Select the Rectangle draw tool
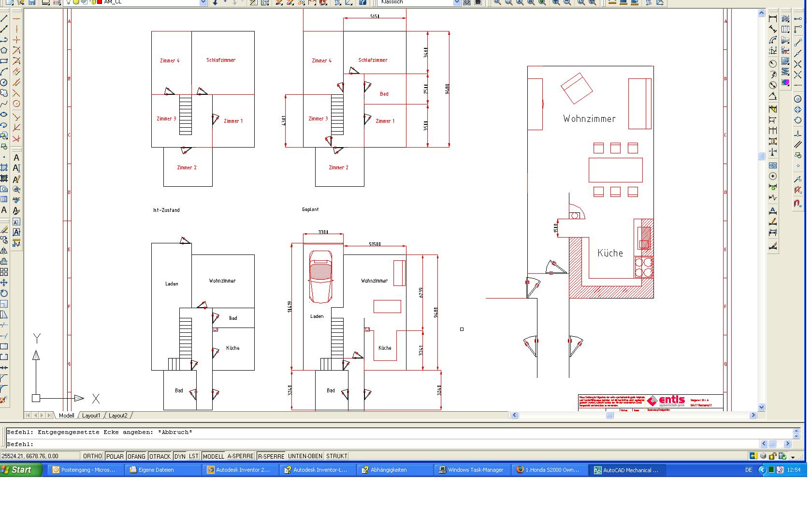Screen dimensions: 812x508 (4, 61)
